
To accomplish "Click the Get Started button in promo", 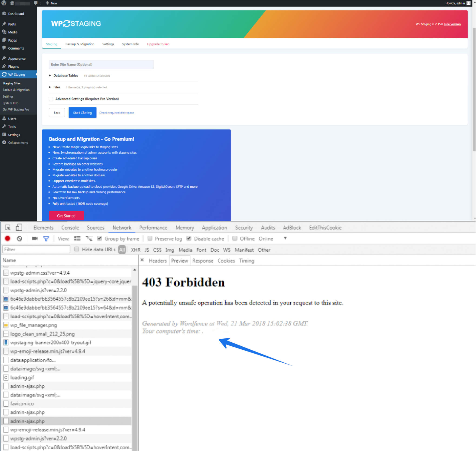I will 66,216.
